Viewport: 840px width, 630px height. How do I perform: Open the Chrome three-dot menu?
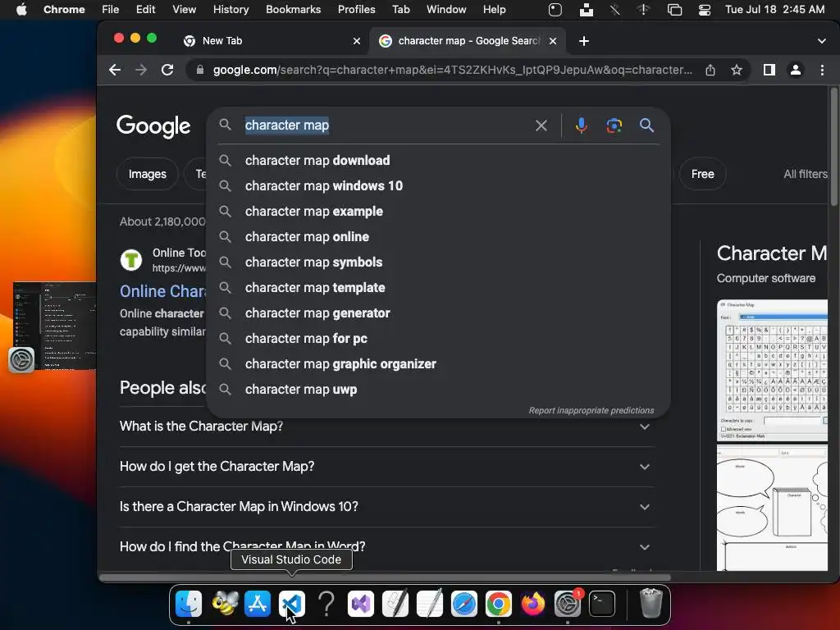coord(822,70)
